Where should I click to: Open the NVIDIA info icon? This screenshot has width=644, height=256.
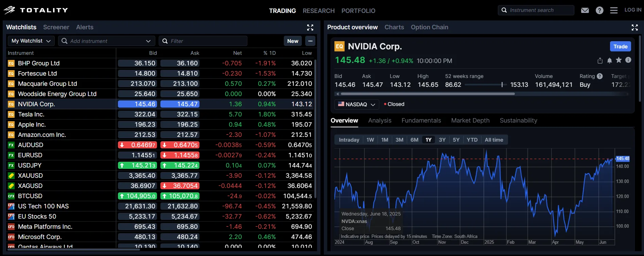click(628, 60)
